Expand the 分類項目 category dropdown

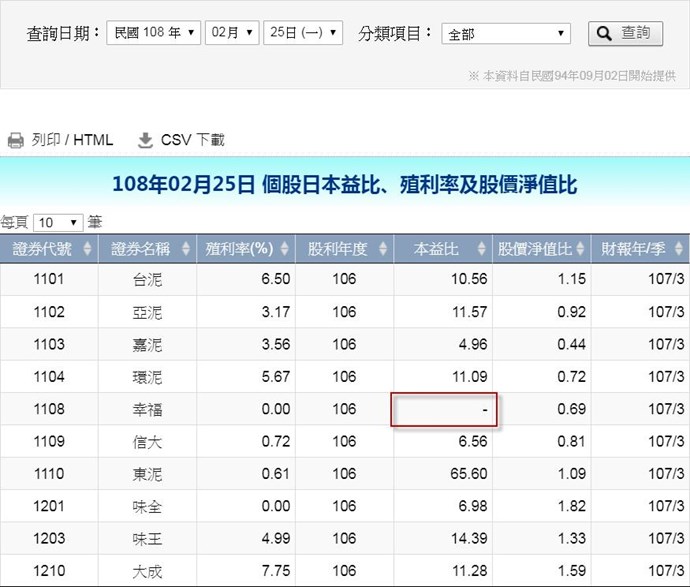click(x=505, y=34)
